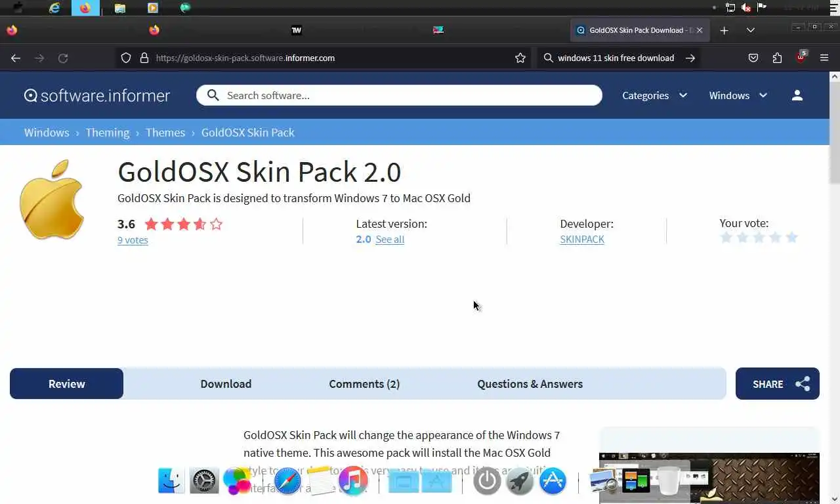
Task: Click uBlock Origin extension icon
Action: click(801, 57)
